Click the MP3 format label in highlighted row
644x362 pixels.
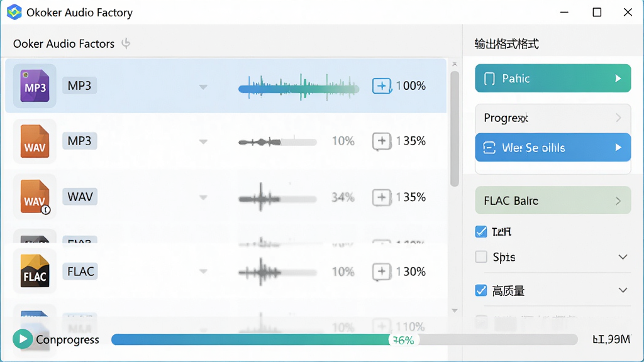click(79, 85)
